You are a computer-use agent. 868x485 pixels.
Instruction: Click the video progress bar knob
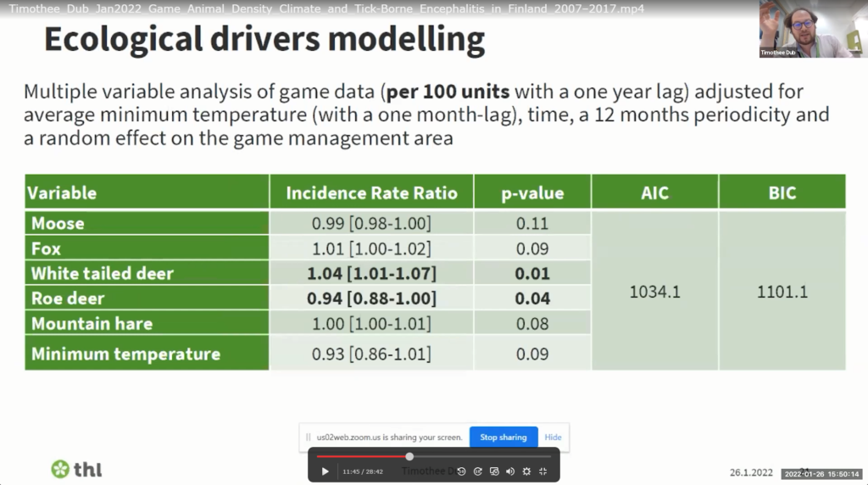[409, 456]
